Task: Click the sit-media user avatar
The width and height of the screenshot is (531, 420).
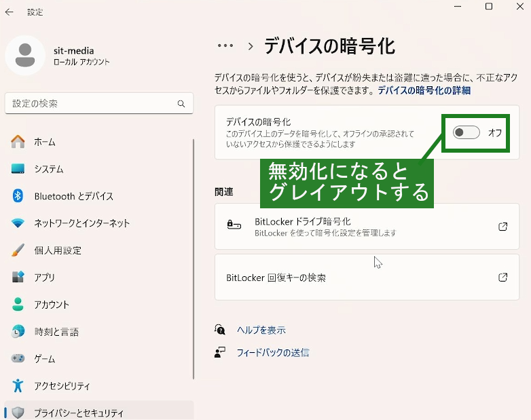Action: click(x=25, y=55)
